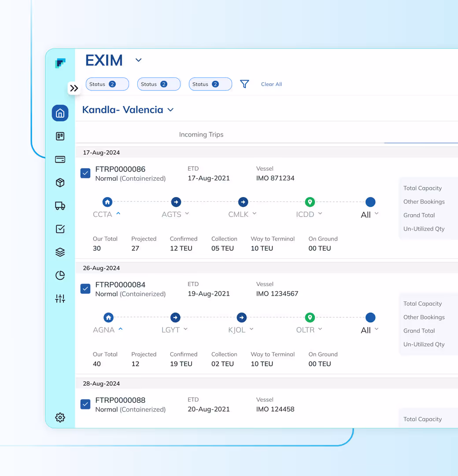Open the sliders adjustments icon in the sidebar
Image resolution: width=458 pixels, height=476 pixels.
point(60,298)
